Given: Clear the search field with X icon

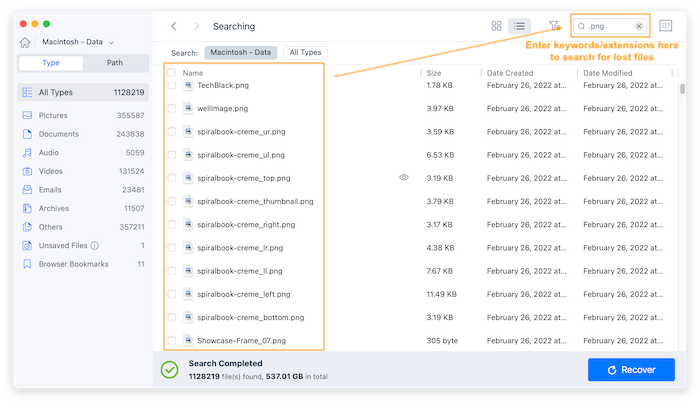Looking at the screenshot, I should point(639,26).
